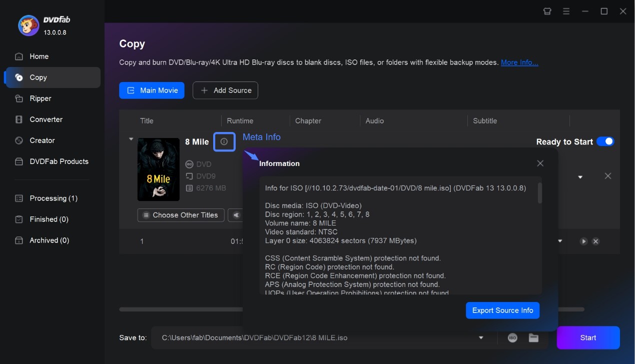Image resolution: width=635 pixels, height=364 pixels.
Task: Open the copy mode dropdown on title row
Action: point(580,176)
